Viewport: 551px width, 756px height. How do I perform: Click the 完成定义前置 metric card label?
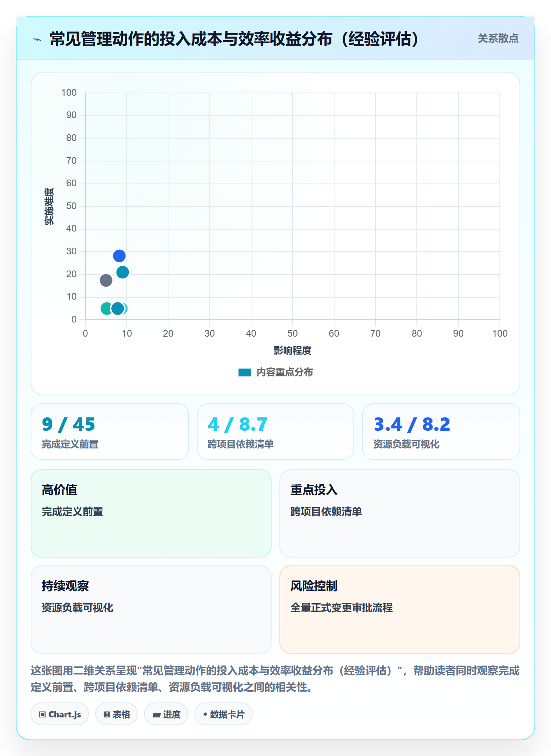(70, 445)
